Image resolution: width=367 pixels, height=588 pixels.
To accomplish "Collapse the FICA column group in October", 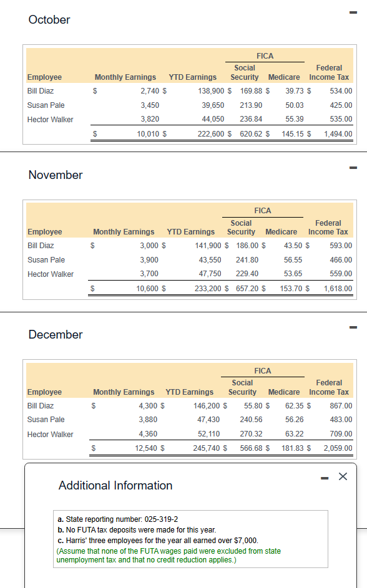I will (264, 55).
